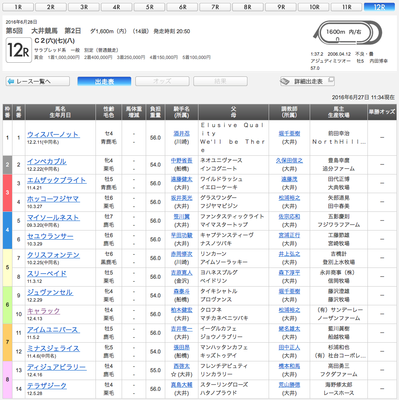Open visited horse link キャラック

pyautogui.click(x=43, y=311)
